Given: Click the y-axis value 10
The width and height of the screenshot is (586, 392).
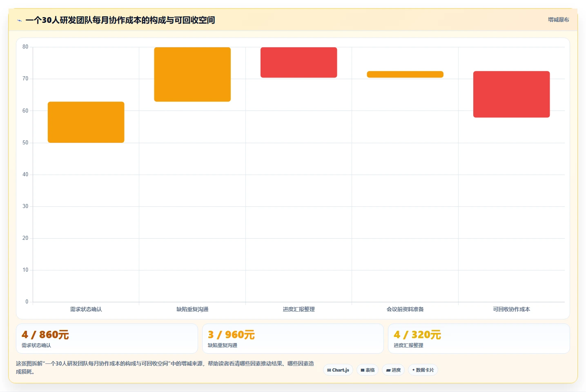Looking at the screenshot, I should coord(25,270).
